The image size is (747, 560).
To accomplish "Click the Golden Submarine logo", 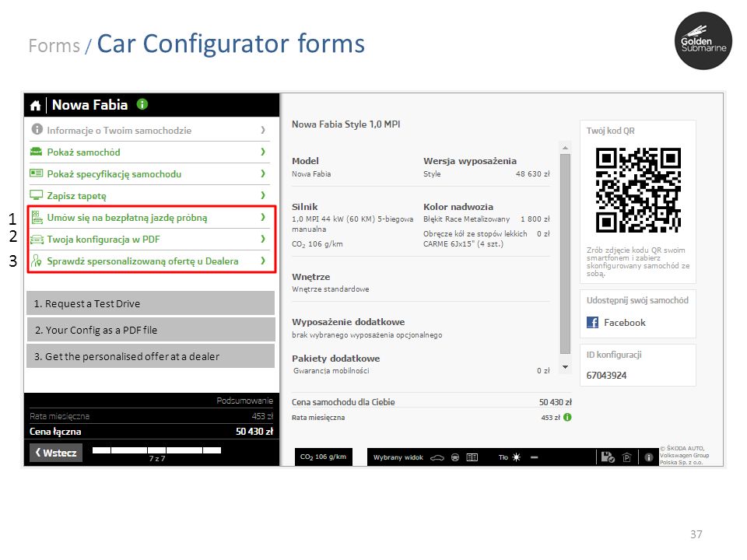I will (703, 41).
